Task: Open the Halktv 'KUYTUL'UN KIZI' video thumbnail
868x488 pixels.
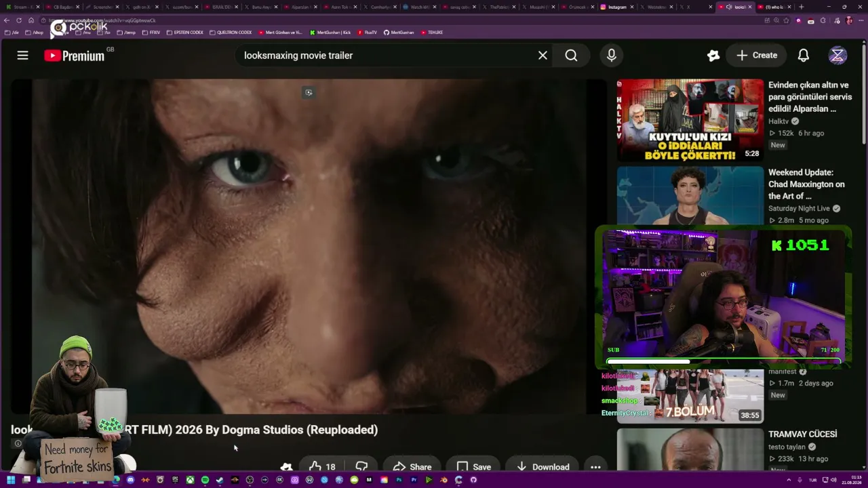Action: click(x=690, y=120)
